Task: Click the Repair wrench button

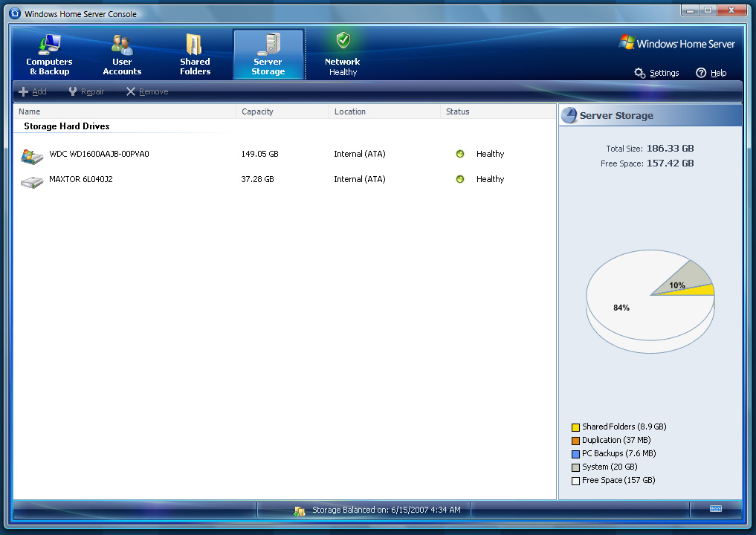Action: click(85, 91)
